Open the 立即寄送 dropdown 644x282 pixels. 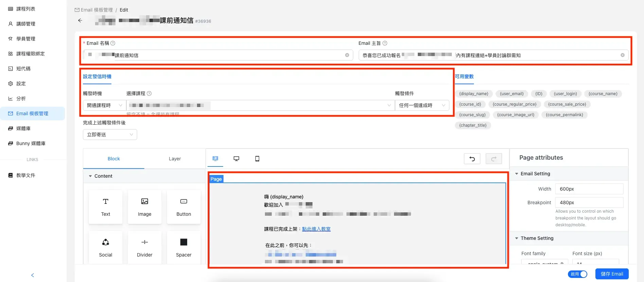click(110, 135)
